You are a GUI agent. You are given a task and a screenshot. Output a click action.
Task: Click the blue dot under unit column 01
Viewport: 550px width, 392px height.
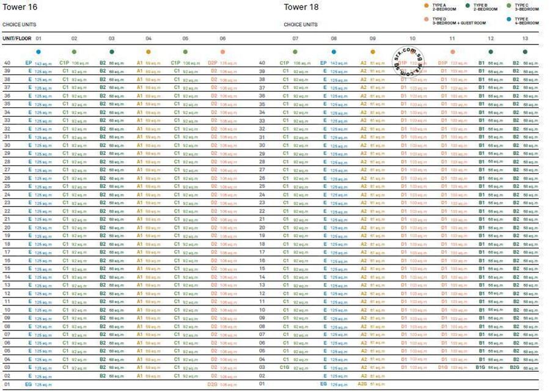[38, 52]
